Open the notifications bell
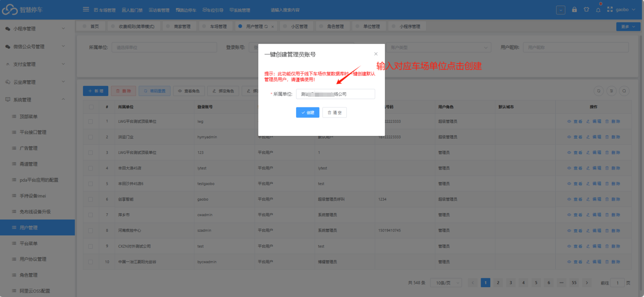The image size is (644, 297). 598,10
